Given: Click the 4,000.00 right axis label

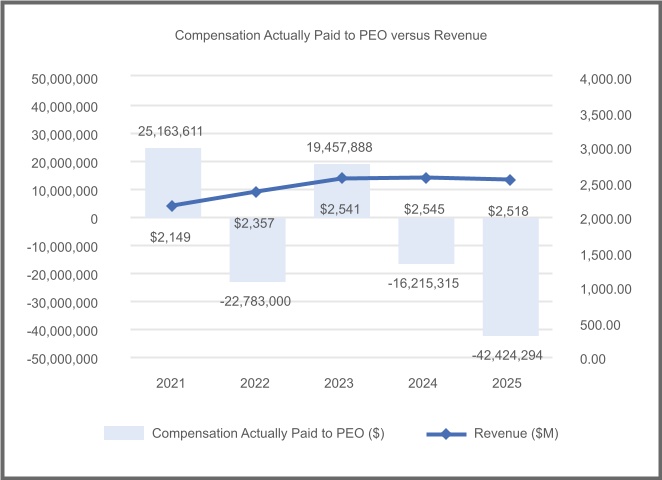Looking at the screenshot, I should [609, 79].
